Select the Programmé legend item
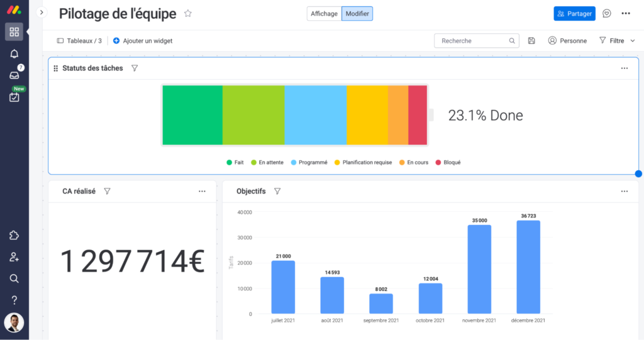Screen dimensions: 644x340 click(309, 162)
